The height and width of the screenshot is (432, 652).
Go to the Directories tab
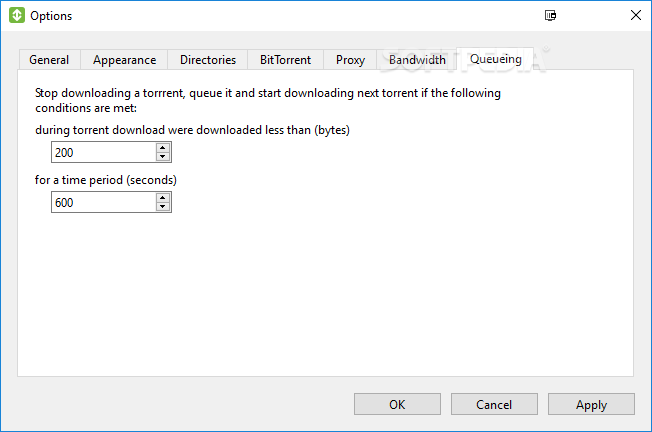(x=207, y=60)
